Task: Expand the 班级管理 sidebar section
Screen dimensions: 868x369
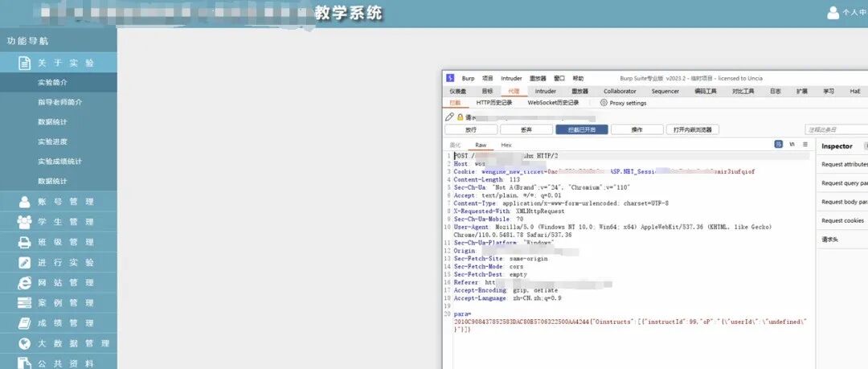Action: click(x=59, y=242)
